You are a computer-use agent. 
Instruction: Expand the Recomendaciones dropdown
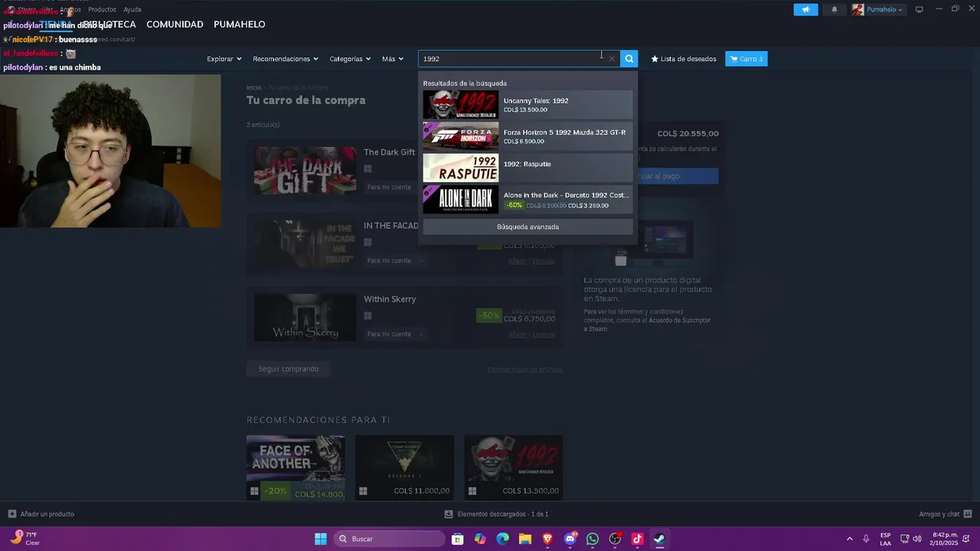tap(285, 59)
